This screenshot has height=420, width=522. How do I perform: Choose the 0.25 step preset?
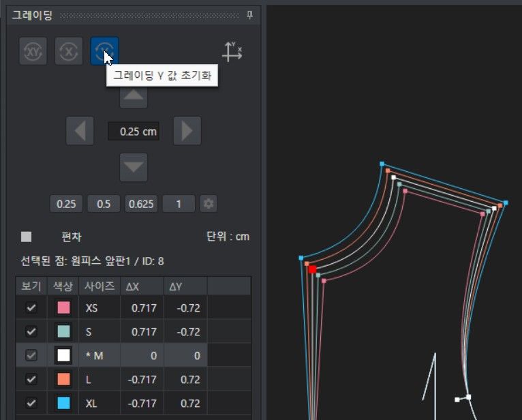[x=66, y=204]
